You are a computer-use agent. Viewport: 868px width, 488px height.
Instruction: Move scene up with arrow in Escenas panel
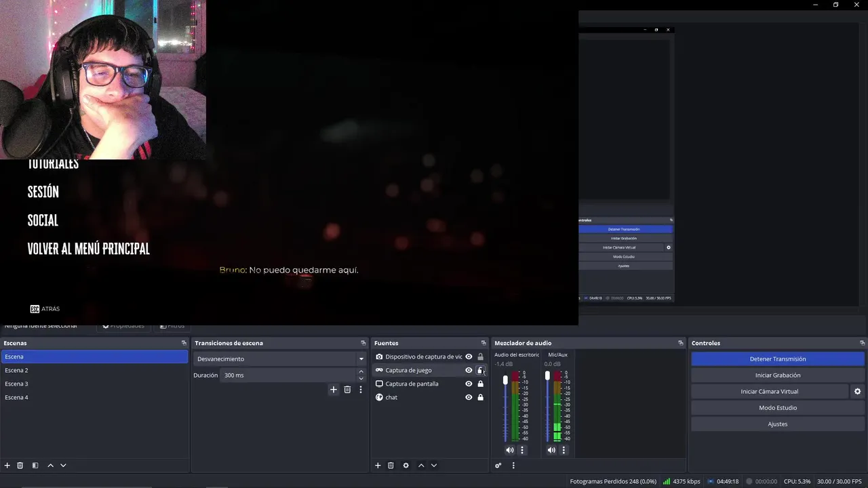[x=50, y=466]
